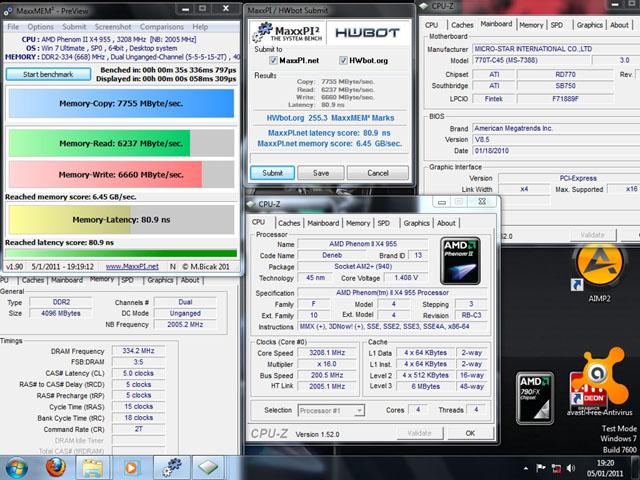
Task: Click DRAM Frequency 334.2 MHz field
Action: point(138,351)
